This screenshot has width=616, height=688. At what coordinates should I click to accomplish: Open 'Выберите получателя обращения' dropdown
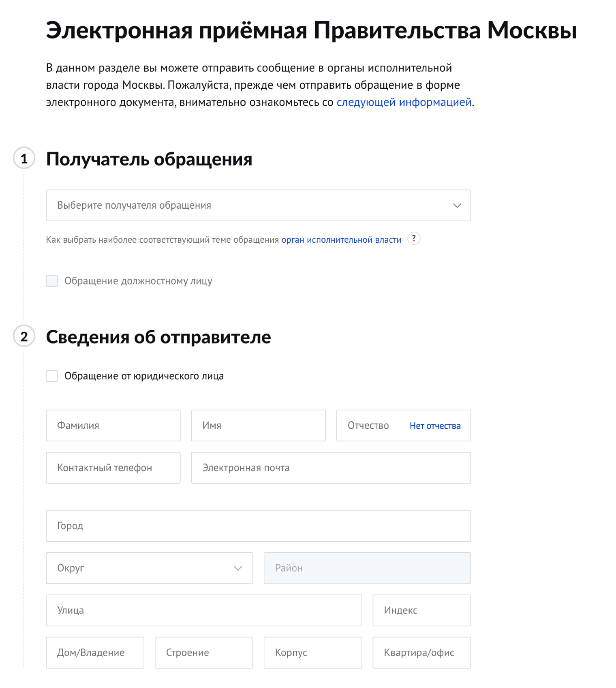pyautogui.click(x=258, y=205)
